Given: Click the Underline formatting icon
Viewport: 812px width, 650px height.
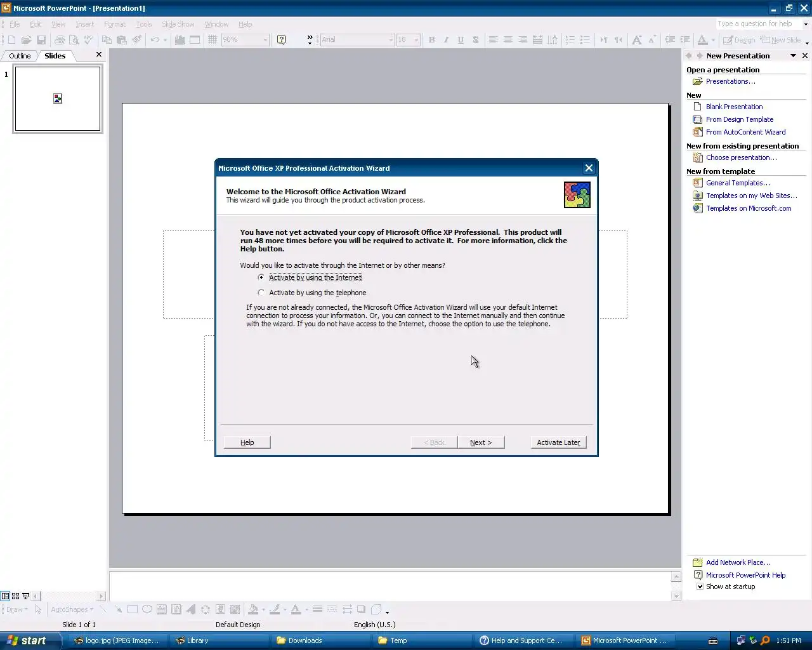Looking at the screenshot, I should pyautogui.click(x=461, y=40).
